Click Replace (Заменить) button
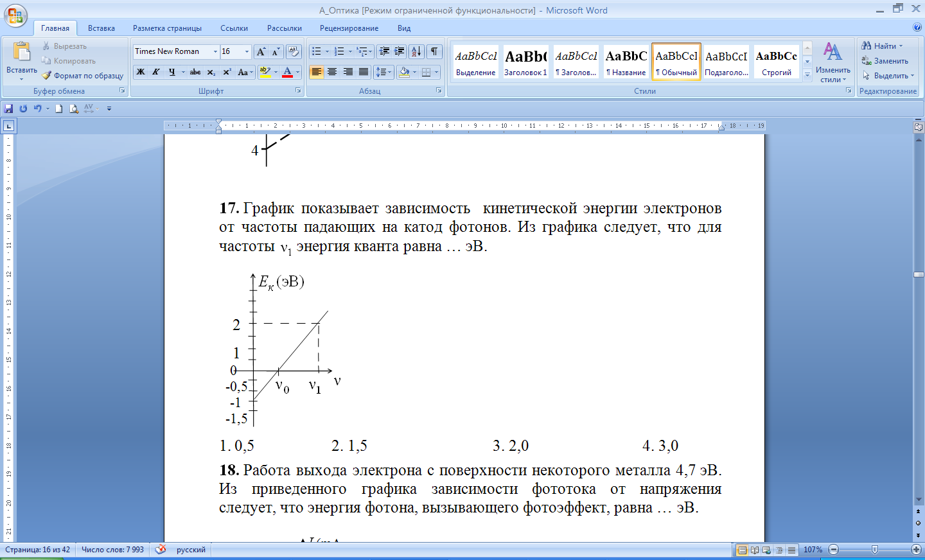The image size is (925, 560). 885,61
